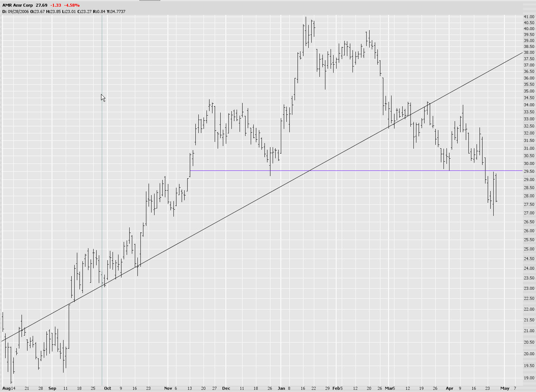Click the 22.00 price axis label
Viewport: 536px width, 392px height.
coord(529,309)
